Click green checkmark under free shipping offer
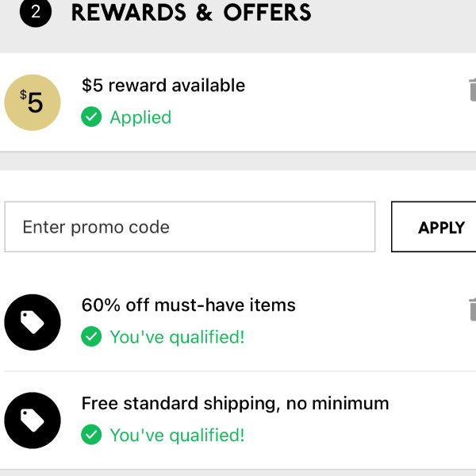476x476 pixels. [91, 435]
